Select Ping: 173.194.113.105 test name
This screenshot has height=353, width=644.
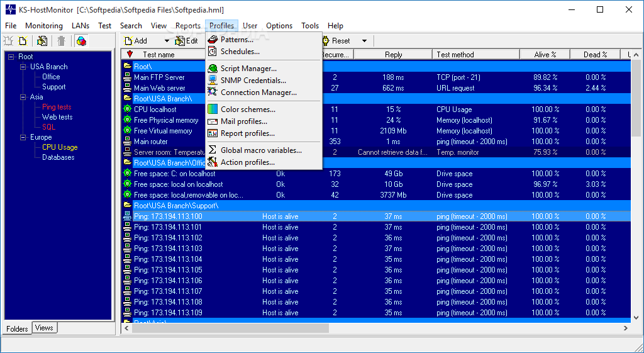point(168,269)
